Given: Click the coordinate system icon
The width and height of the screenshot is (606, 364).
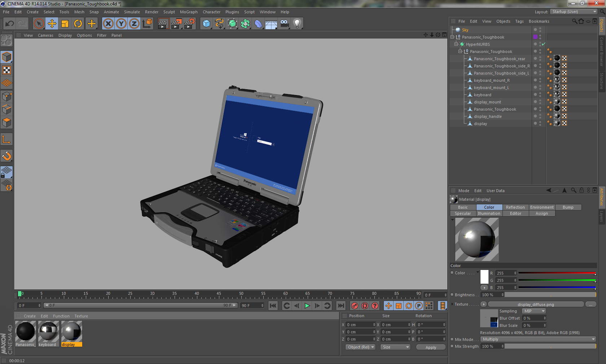Looking at the screenshot, I should click(x=147, y=24).
